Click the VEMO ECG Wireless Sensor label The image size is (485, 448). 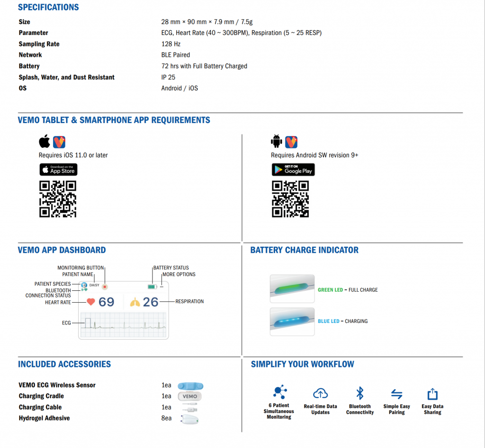tap(57, 385)
